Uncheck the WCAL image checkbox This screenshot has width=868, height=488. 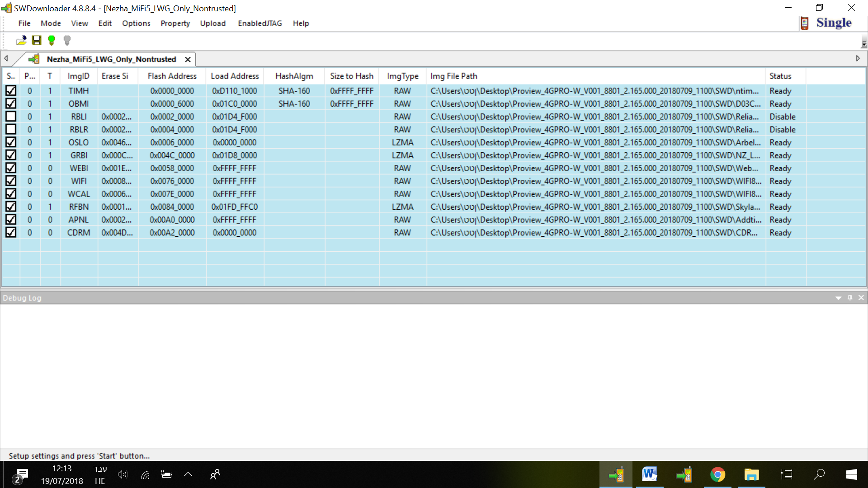click(x=11, y=194)
